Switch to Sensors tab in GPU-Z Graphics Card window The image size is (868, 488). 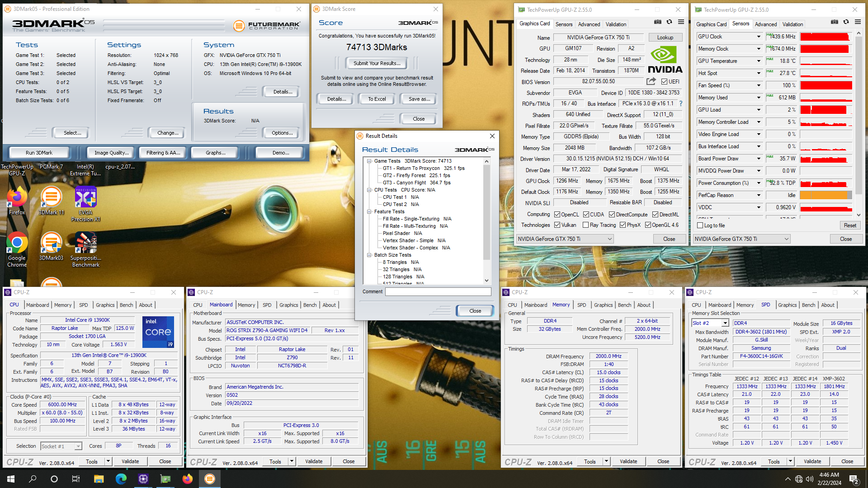click(x=564, y=24)
